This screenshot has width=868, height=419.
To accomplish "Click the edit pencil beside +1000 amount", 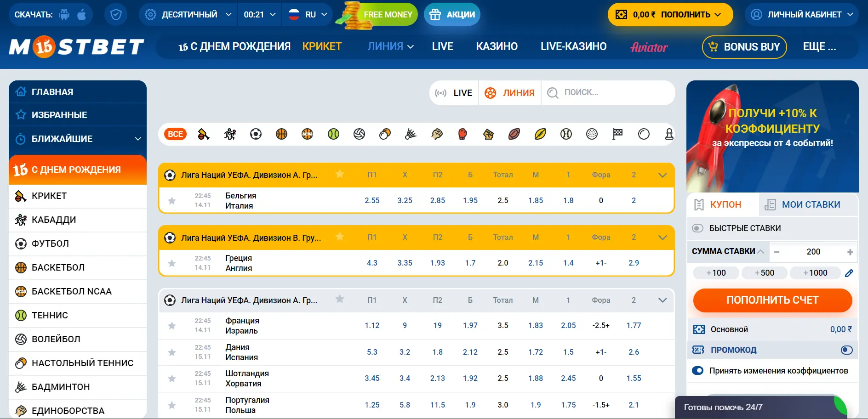I will tap(849, 273).
